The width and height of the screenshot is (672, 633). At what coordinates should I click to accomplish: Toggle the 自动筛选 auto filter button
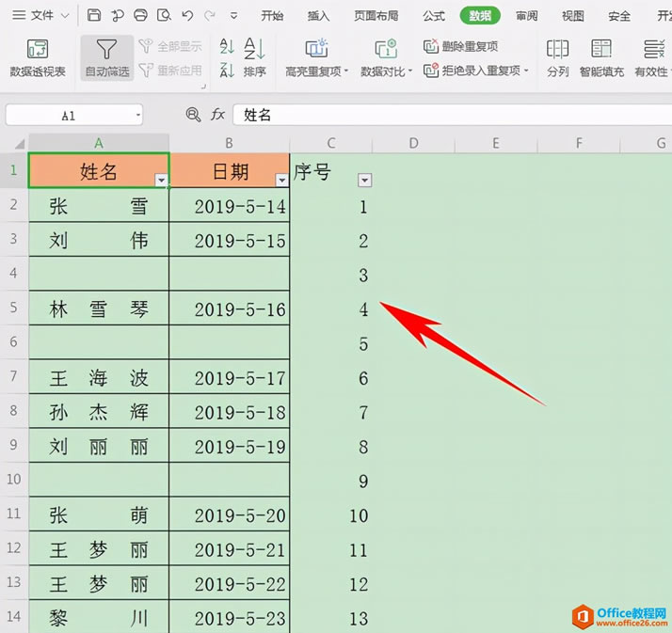106,57
